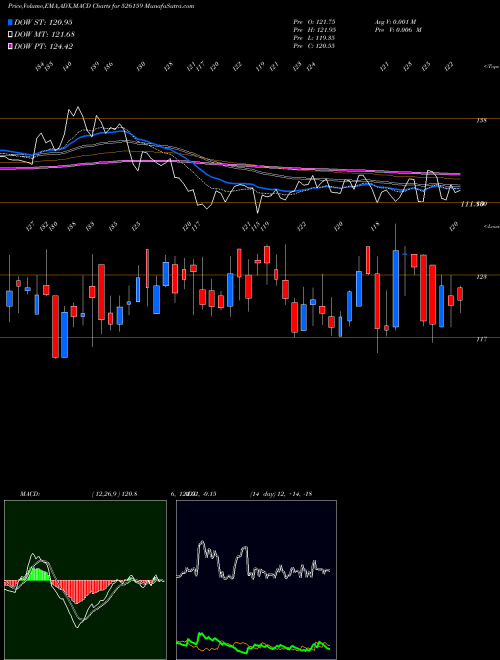
Task: Click the 135 price level label
Action: click(481, 121)
